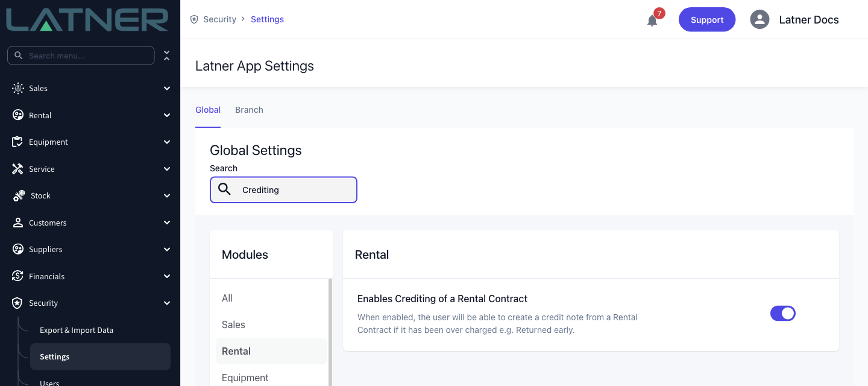Expand the Customers menu chevron

[167, 223]
